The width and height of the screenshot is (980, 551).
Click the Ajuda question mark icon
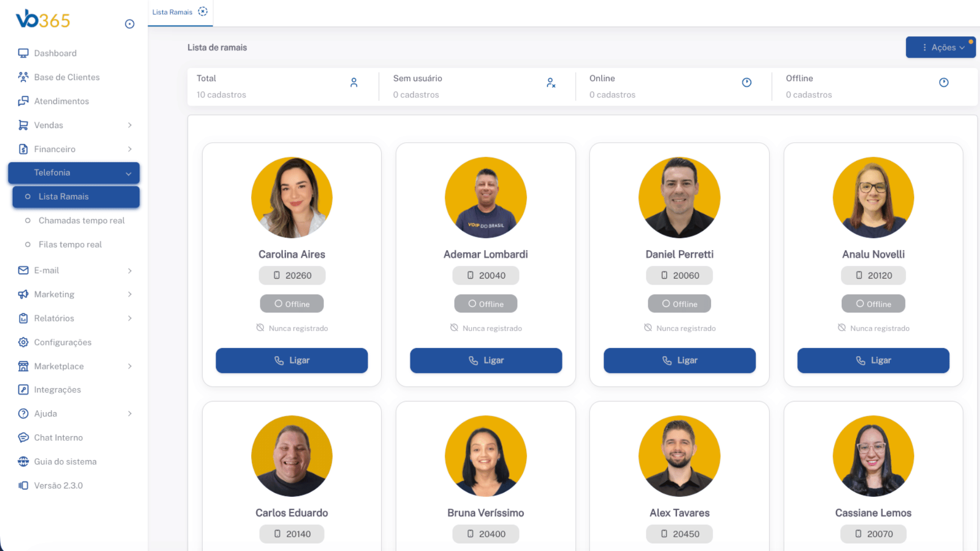23,414
